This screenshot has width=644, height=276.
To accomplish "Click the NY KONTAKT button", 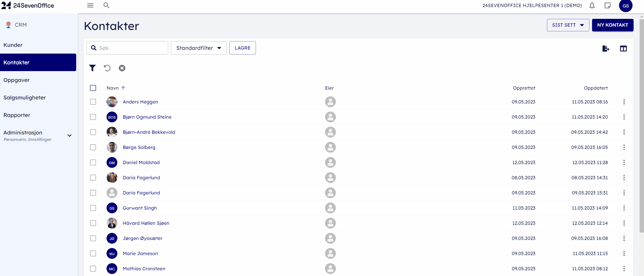I will (612, 25).
